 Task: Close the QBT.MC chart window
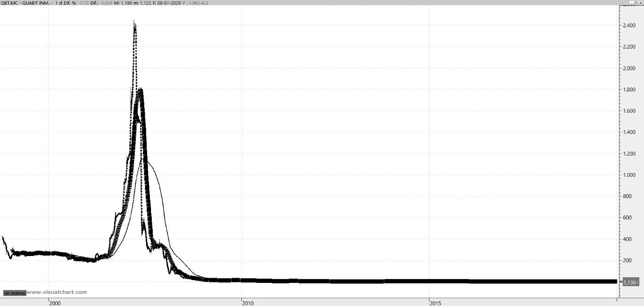click(641, 3)
